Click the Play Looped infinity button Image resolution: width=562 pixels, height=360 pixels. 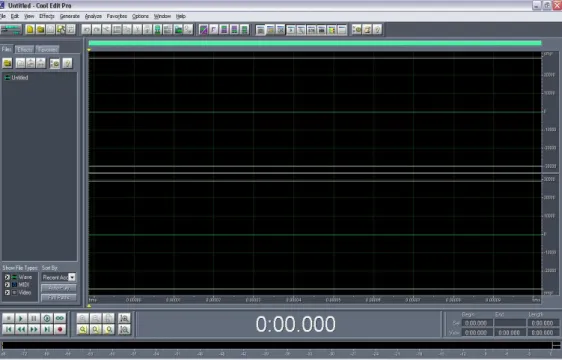coord(60,318)
